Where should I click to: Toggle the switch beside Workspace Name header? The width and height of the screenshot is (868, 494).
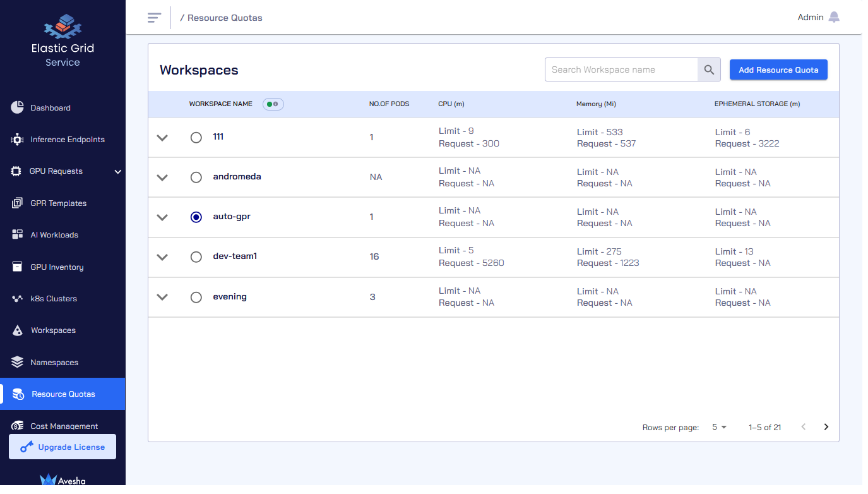click(x=273, y=104)
